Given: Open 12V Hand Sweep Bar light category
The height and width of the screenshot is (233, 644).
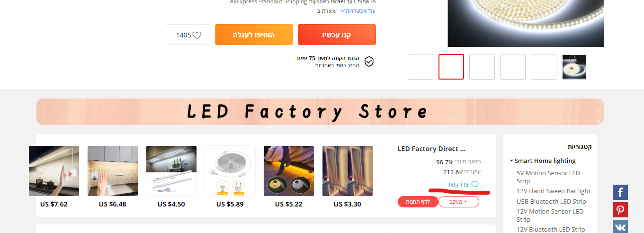Looking at the screenshot, I should pyautogui.click(x=554, y=191).
